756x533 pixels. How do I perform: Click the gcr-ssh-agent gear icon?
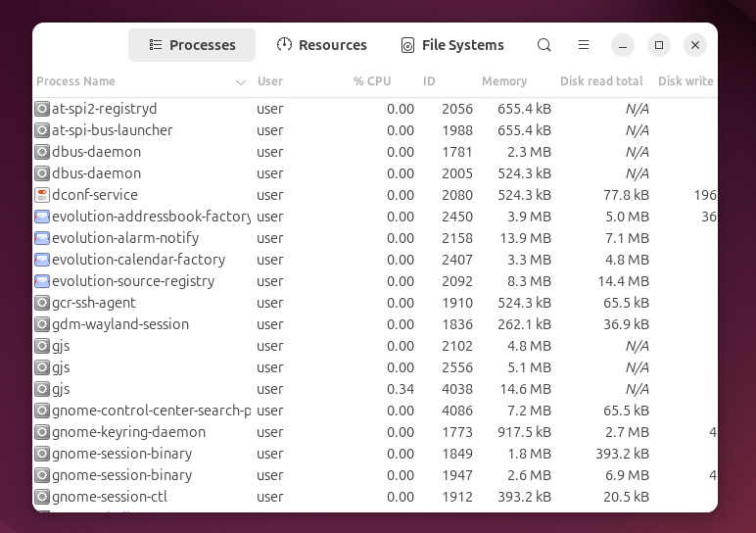click(x=42, y=303)
